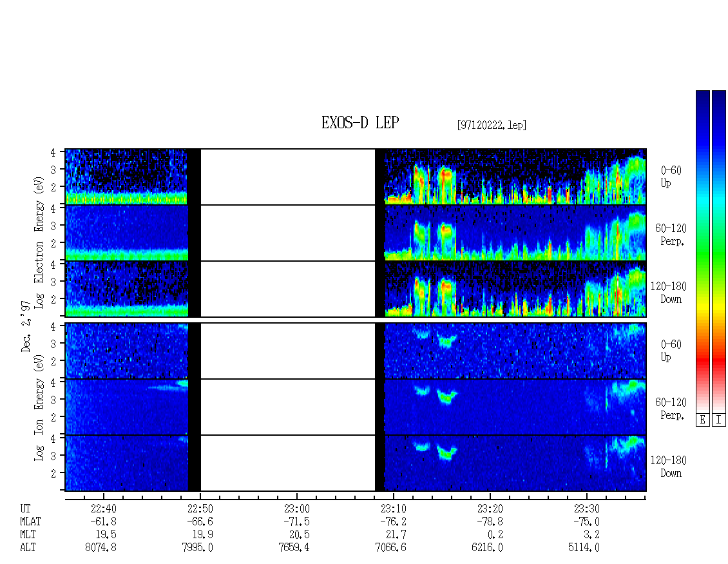Image resolution: width=728 pixels, height=564 pixels.
Task: Click the MLT value 3.2
Action: (592, 535)
